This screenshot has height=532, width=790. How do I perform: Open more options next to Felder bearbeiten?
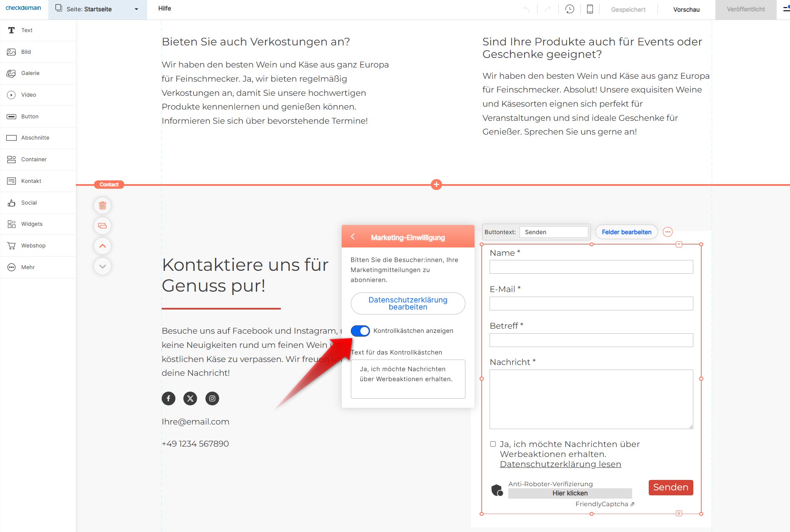[667, 232]
